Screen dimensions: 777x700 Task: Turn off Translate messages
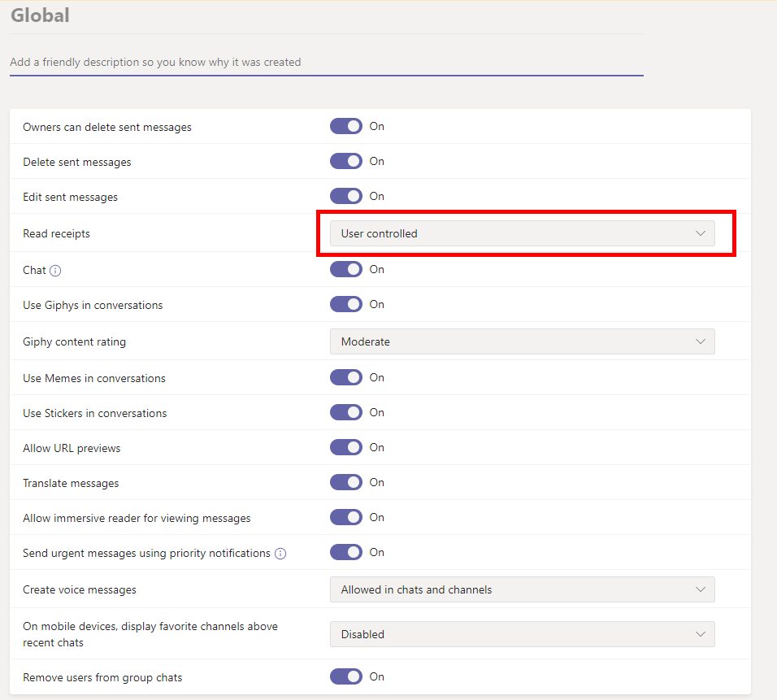[346, 482]
